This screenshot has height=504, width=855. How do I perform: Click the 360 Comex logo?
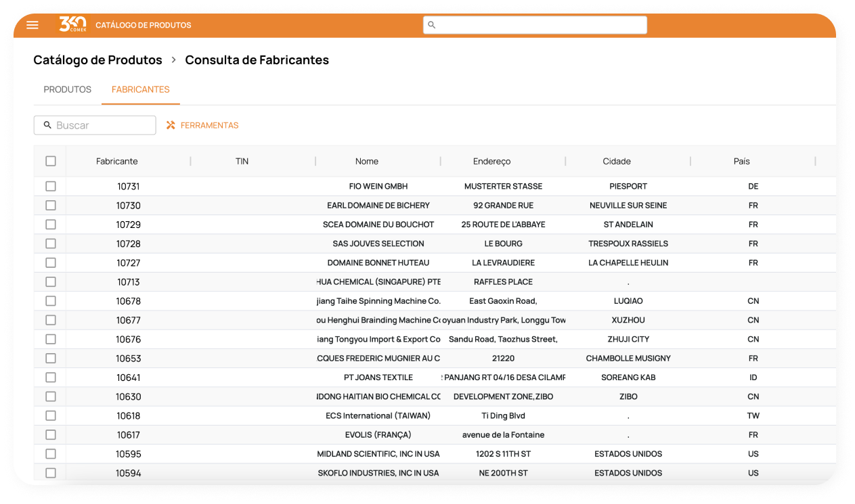(x=72, y=24)
